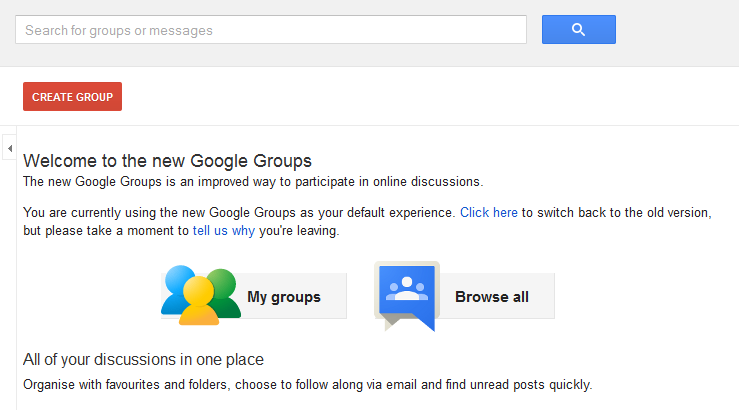The image size is (739, 410).
Task: Click the 'All of your discussions in one place' heading
Action: coord(143,359)
